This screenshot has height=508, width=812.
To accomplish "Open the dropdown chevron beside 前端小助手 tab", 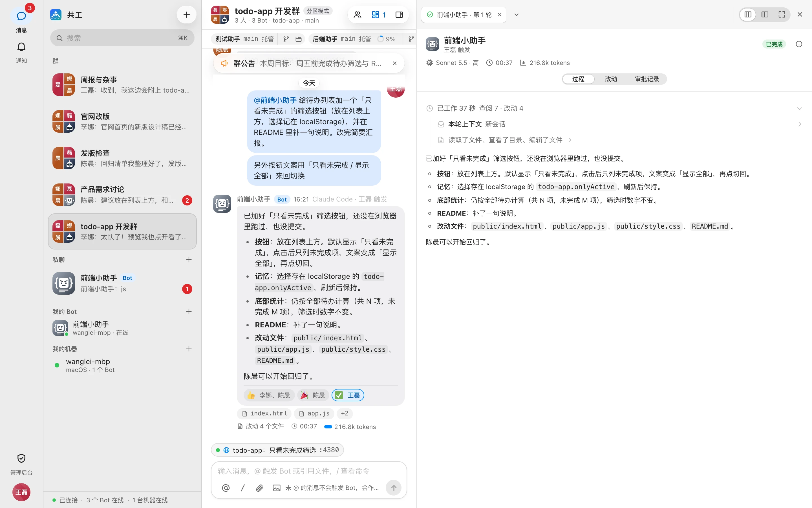I will pyautogui.click(x=517, y=14).
